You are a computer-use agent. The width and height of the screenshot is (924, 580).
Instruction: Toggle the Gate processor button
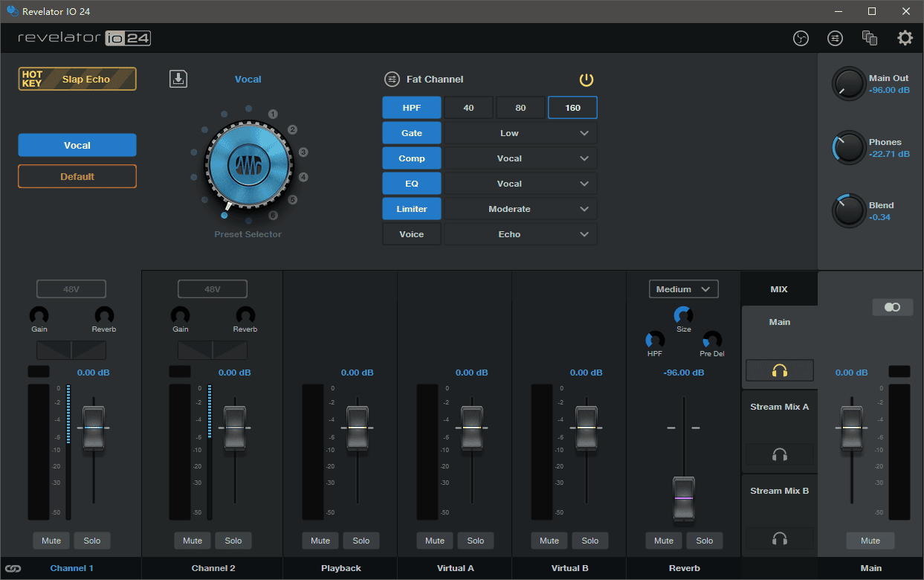[412, 133]
